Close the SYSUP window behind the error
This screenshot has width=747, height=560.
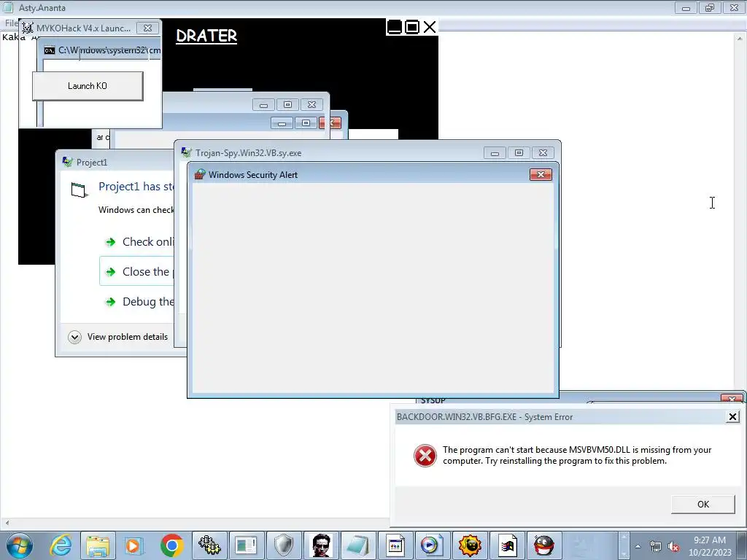coord(732,399)
